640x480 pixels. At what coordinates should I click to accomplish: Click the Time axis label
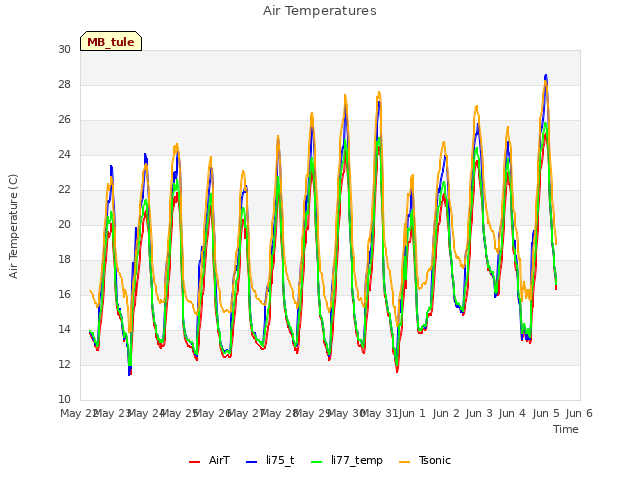point(566,429)
